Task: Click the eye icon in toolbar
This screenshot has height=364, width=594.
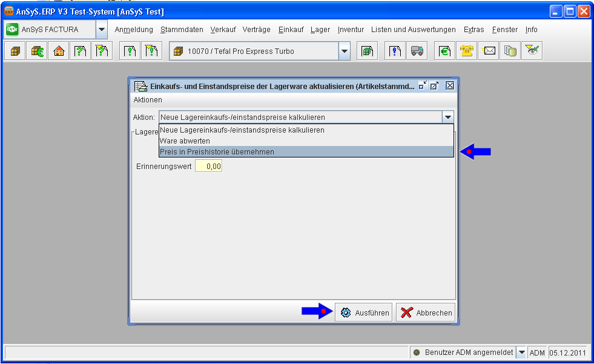Action: [x=532, y=51]
